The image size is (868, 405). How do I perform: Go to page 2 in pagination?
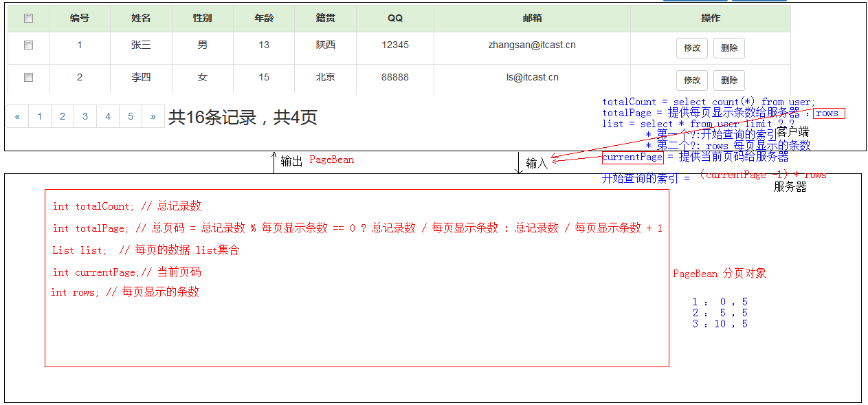click(x=62, y=116)
